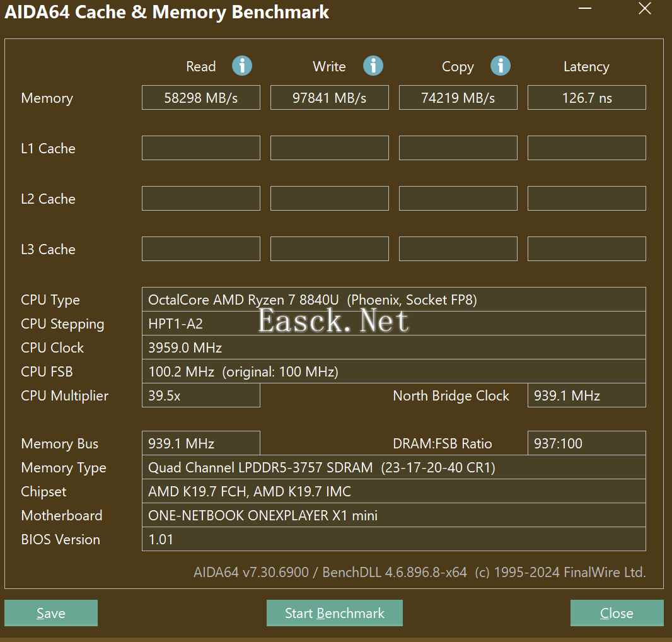The image size is (672, 642).
Task: Click the DRAM:FSB Ratio label
Action: point(443,443)
